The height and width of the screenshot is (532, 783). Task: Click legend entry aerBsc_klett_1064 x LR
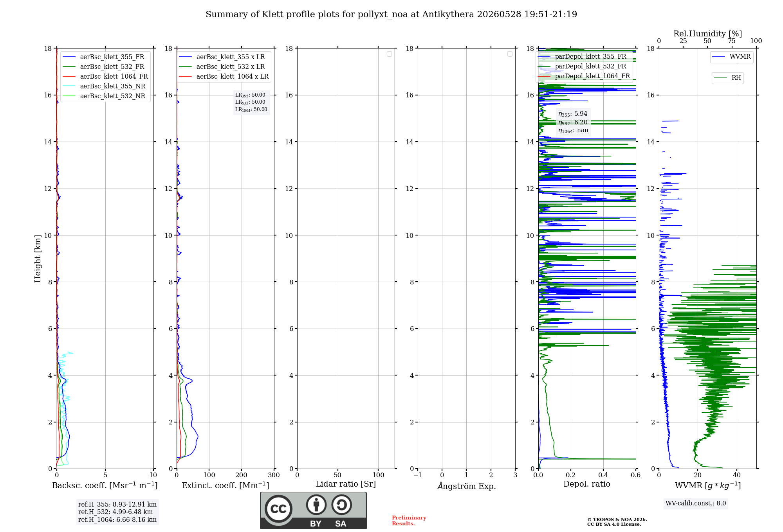224,77
